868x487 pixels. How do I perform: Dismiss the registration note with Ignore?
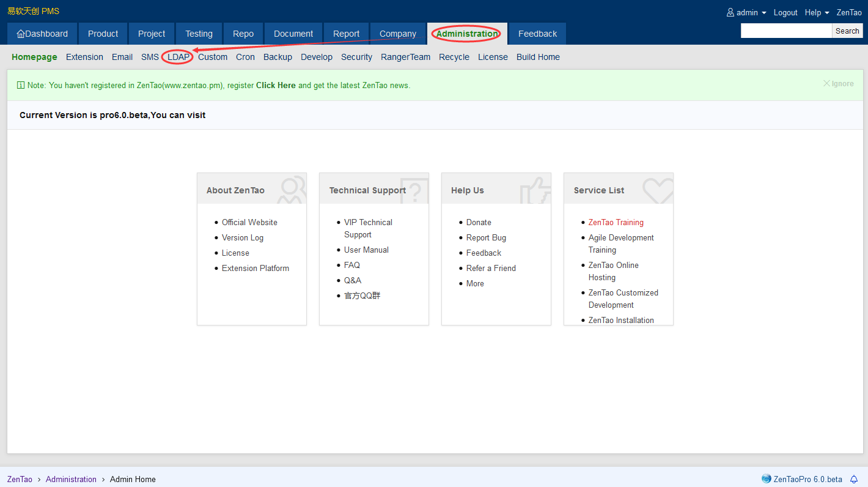pos(838,84)
